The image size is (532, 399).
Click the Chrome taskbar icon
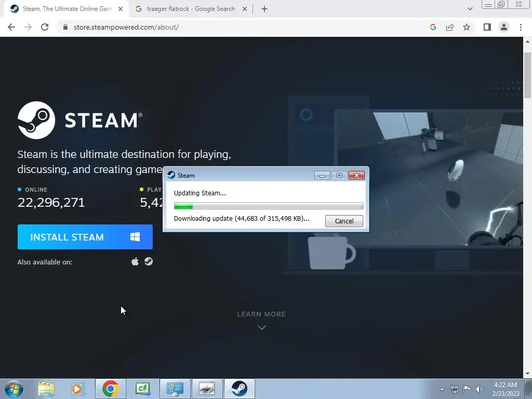(x=110, y=389)
